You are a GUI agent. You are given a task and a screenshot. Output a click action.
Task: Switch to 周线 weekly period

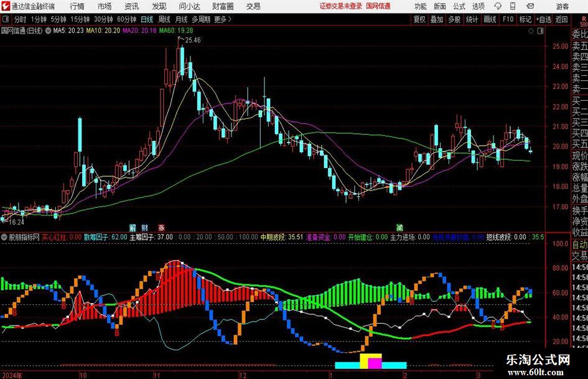(x=164, y=19)
